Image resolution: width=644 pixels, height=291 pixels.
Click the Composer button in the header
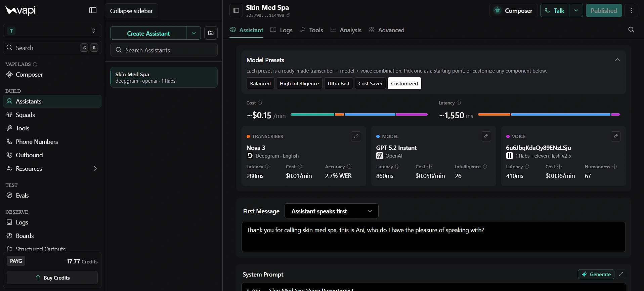pos(513,10)
